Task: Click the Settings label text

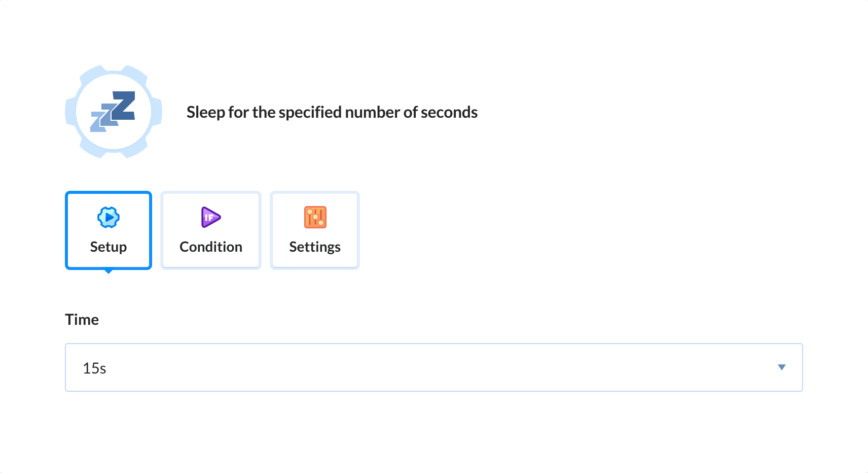Action: pos(315,247)
